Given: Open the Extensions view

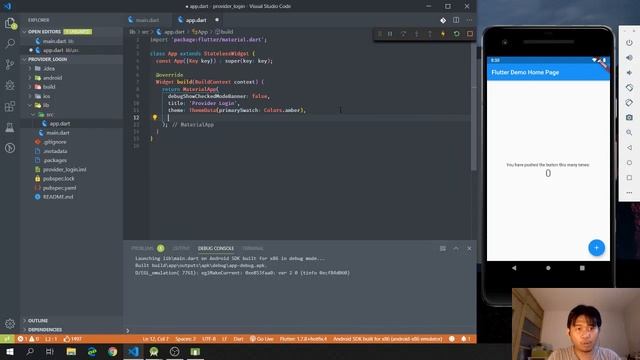Looking at the screenshot, I should coord(10,107).
